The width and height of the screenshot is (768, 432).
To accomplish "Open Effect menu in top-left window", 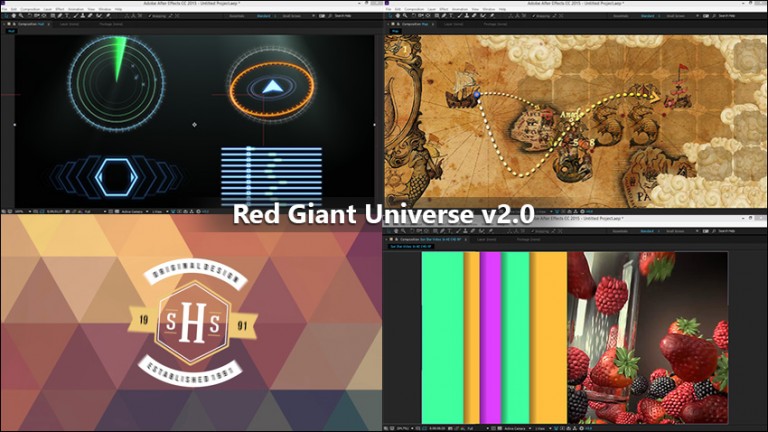I will (x=60, y=9).
